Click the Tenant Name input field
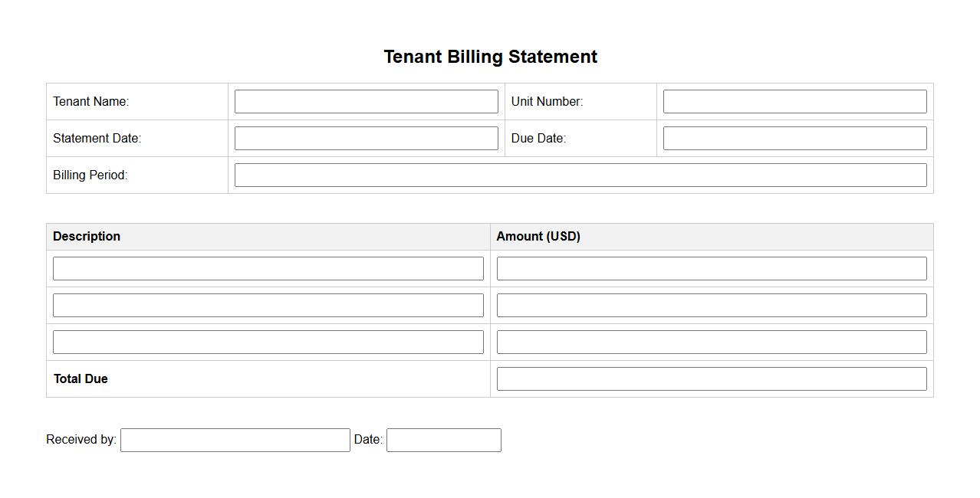This screenshot has height=498, width=980. point(366,102)
